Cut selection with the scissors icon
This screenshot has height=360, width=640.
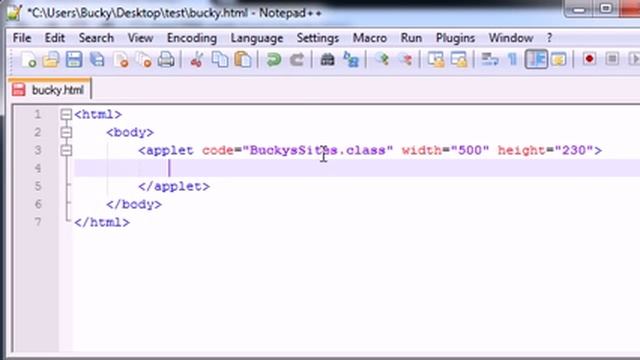pos(197,60)
